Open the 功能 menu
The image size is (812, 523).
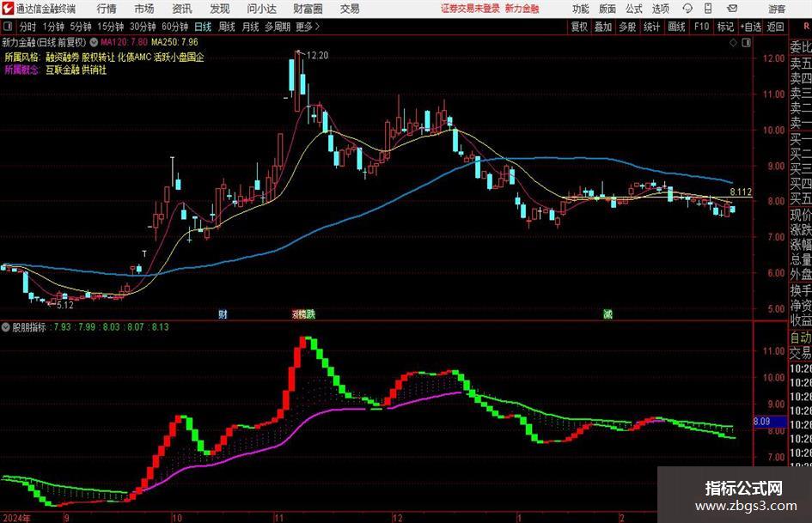[581, 9]
